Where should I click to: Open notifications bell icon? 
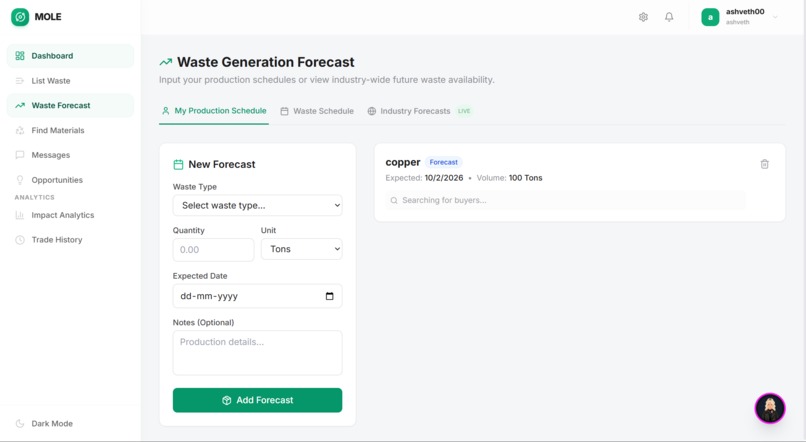point(669,17)
